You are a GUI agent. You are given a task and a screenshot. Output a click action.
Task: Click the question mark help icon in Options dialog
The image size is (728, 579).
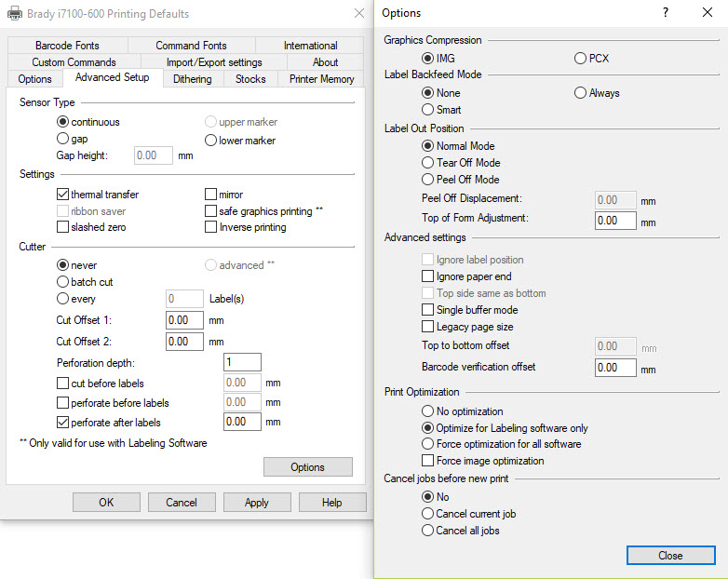point(666,12)
